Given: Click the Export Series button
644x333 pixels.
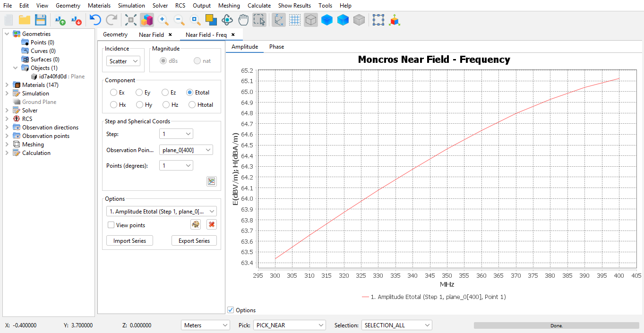Looking at the screenshot, I should click(x=194, y=241).
